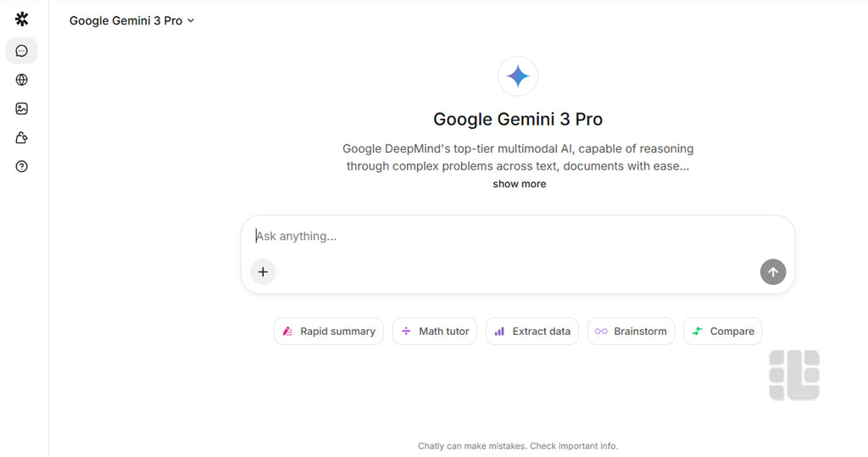This screenshot has height=457, width=868.
Task: Click the grey grid widget icon
Action: [794, 375]
